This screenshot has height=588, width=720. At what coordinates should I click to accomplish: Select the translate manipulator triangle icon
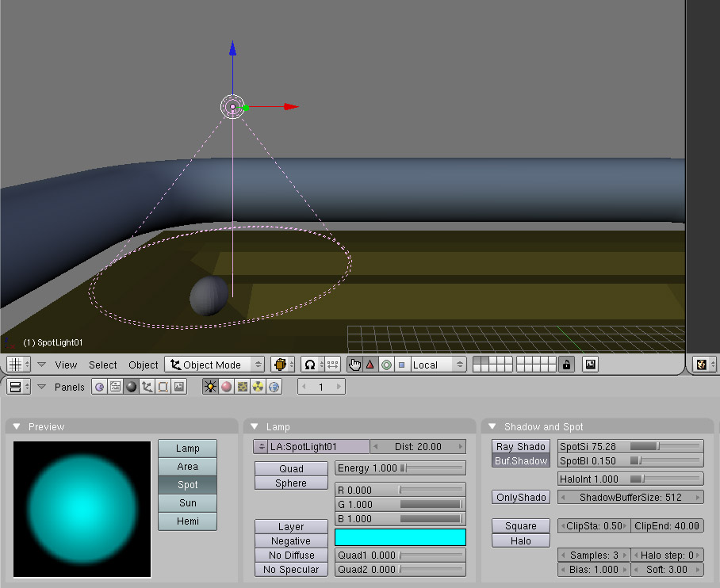(x=370, y=365)
